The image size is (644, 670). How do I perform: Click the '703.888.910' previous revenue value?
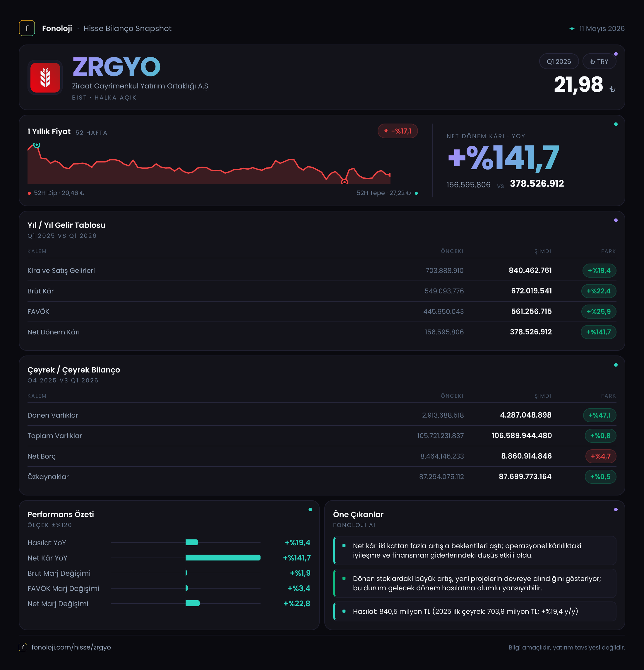pos(444,271)
